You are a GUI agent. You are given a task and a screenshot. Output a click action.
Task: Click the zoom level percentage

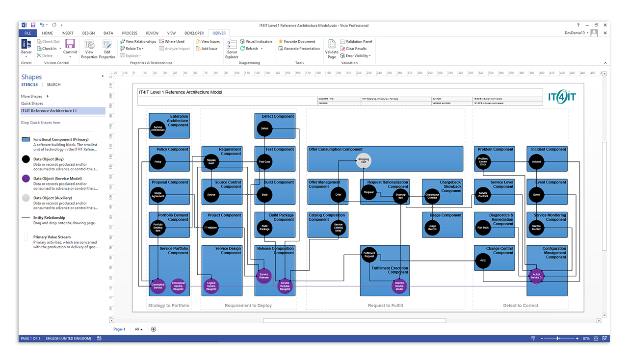click(x=586, y=338)
